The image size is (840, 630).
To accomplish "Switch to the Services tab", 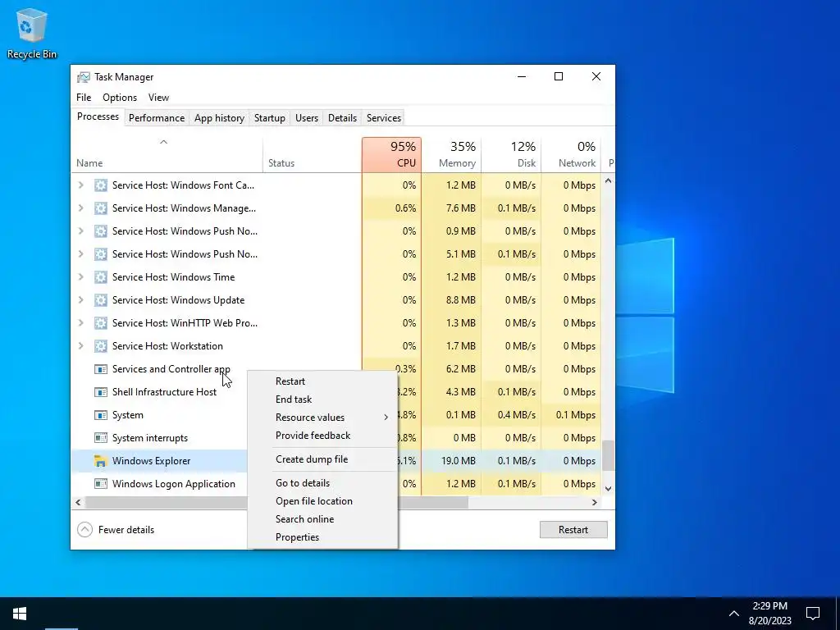I will [384, 118].
